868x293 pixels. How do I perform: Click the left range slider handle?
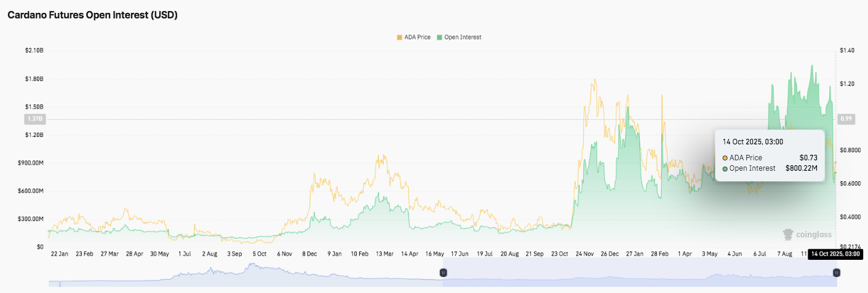click(442, 272)
